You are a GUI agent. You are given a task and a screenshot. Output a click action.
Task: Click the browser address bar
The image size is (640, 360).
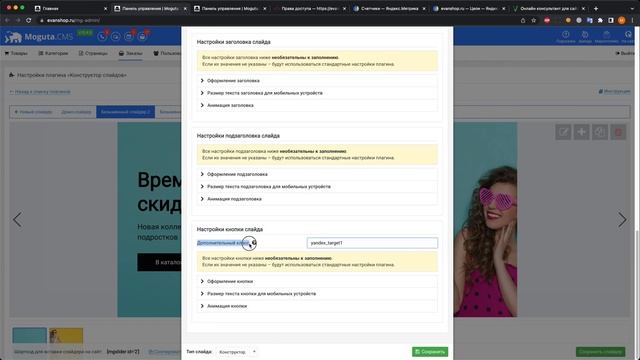click(278, 20)
